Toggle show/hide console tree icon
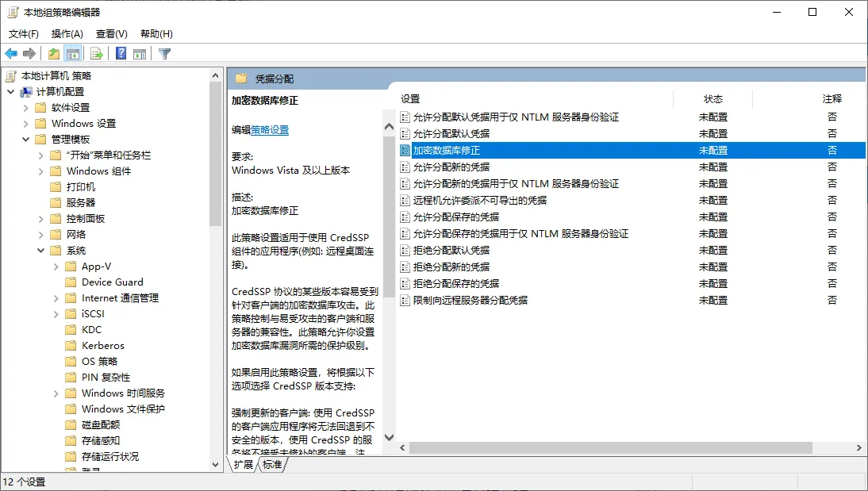 click(73, 54)
